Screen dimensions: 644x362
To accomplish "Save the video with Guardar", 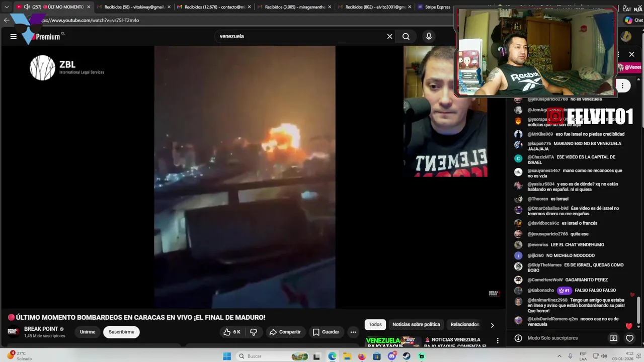I will tap(326, 332).
